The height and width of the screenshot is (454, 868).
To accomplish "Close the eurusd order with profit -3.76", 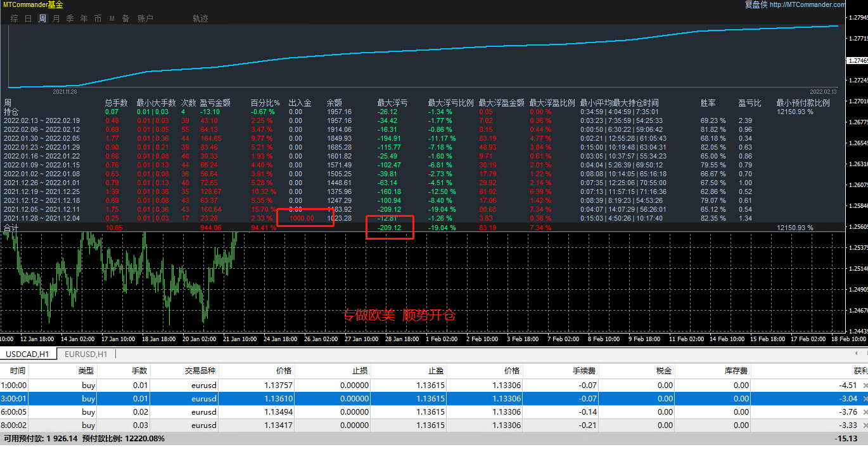I will tap(865, 412).
